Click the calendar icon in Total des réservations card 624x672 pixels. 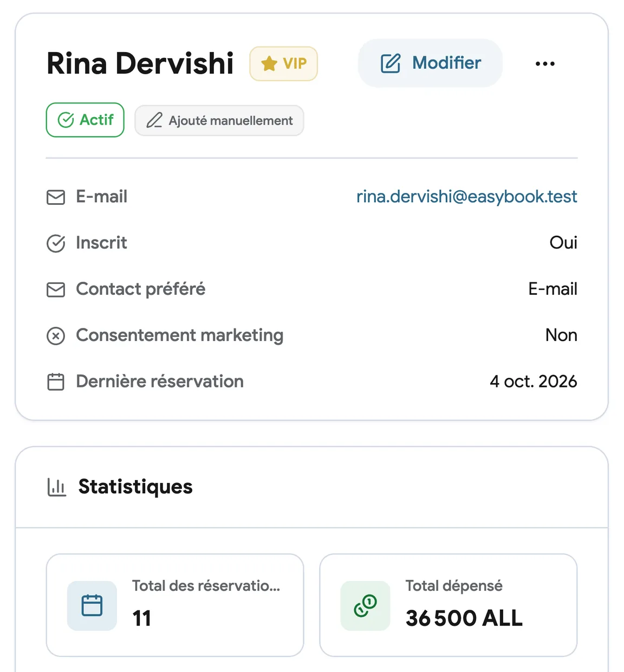[92, 605]
